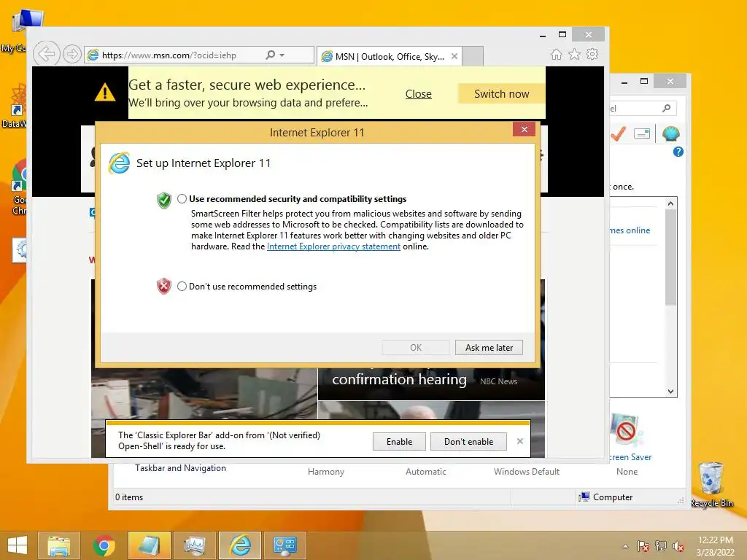Close the MSN tab

454,56
